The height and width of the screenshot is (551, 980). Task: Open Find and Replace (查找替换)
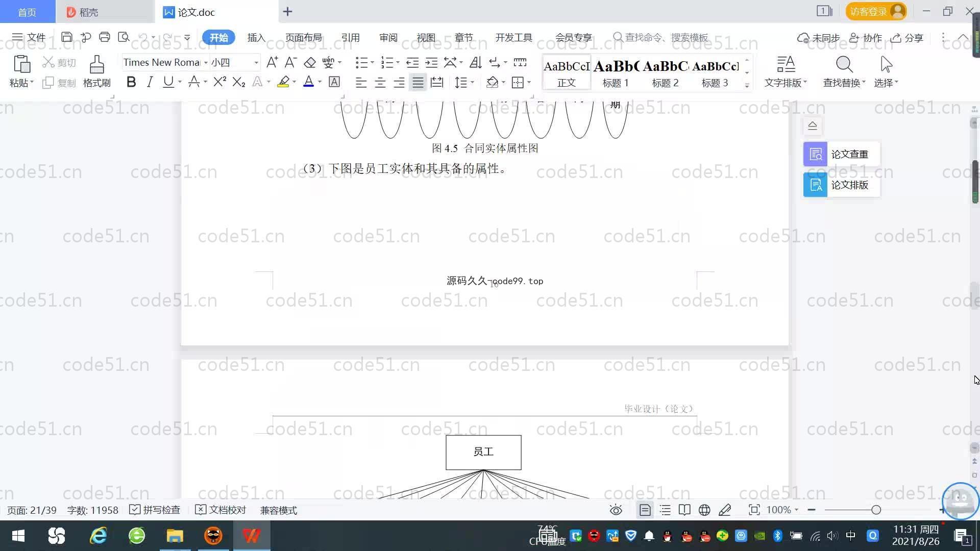tap(844, 71)
